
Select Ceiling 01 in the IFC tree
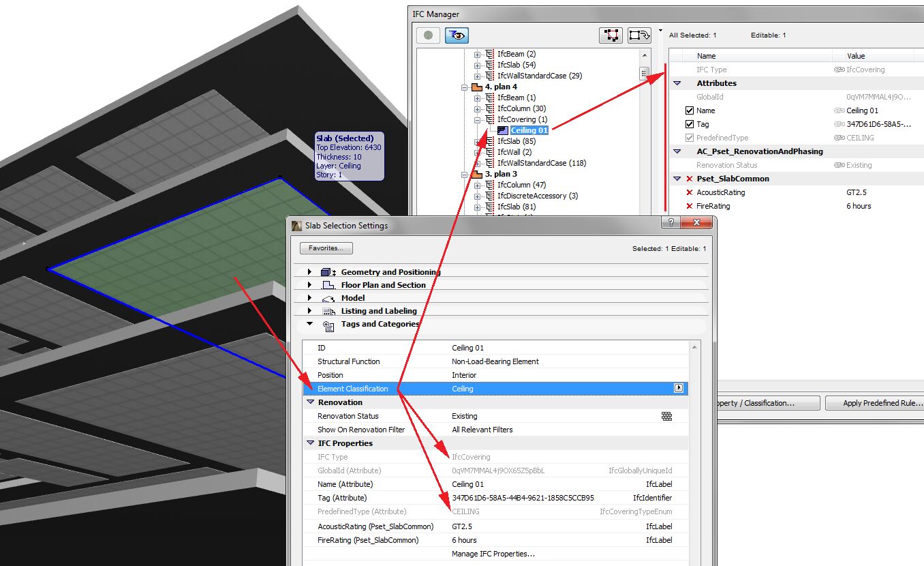(x=529, y=130)
